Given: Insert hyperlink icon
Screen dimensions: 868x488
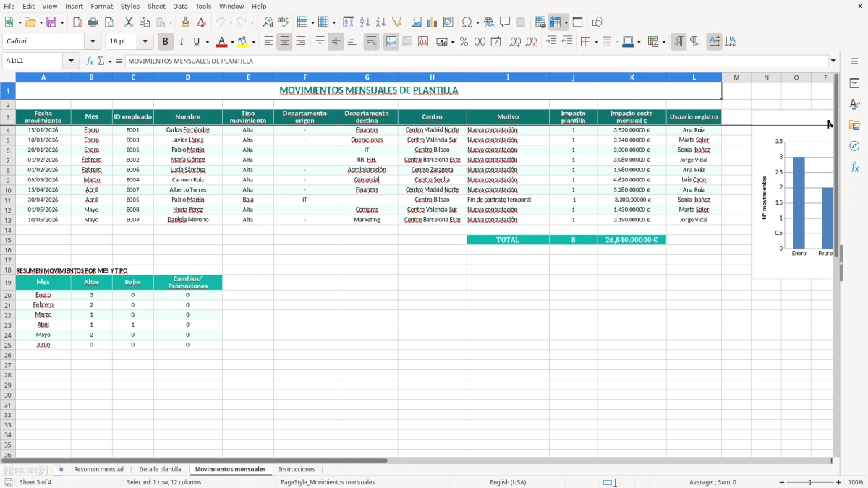Looking at the screenshot, I should tap(490, 22).
